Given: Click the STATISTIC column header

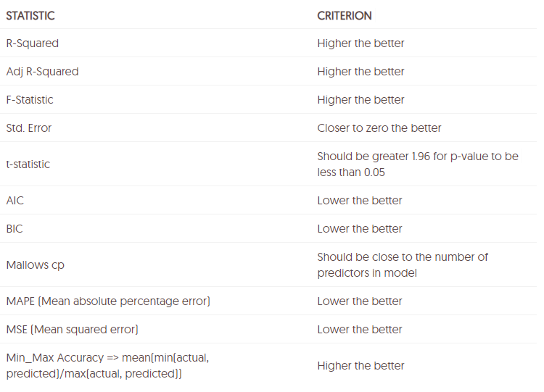Looking at the screenshot, I should tap(30, 16).
